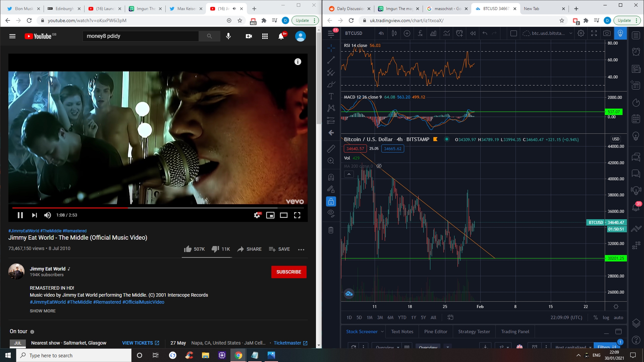The image size is (644, 362).
Task: Add a symbol to compare
Action: (407, 33)
